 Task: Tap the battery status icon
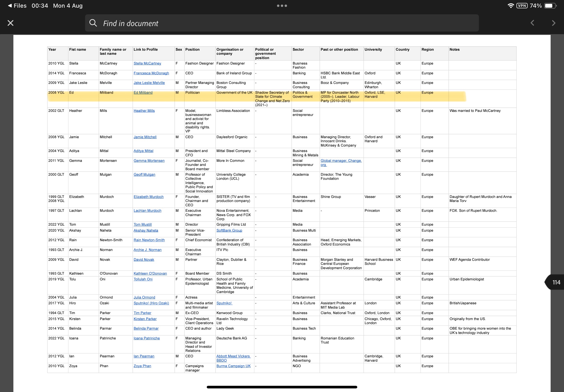coord(550,6)
